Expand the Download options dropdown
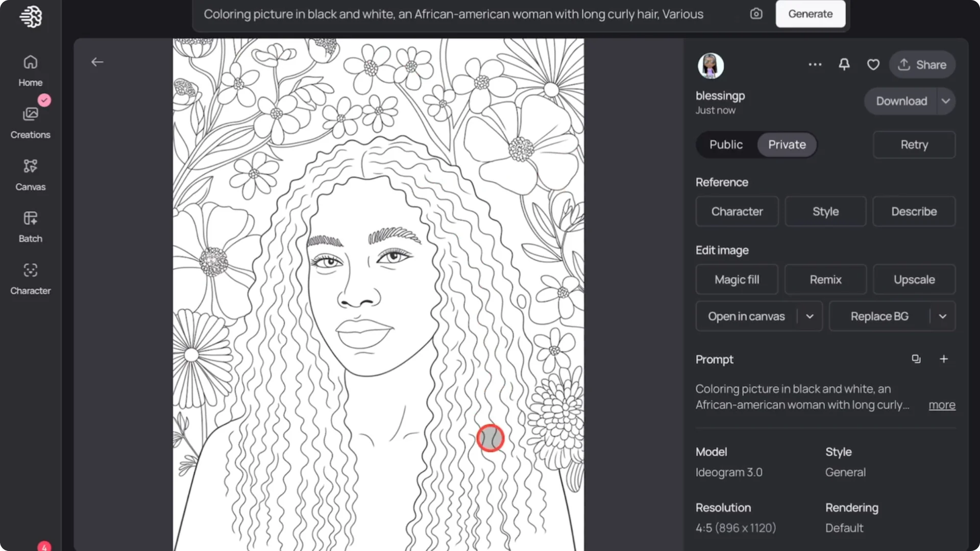 click(x=945, y=101)
